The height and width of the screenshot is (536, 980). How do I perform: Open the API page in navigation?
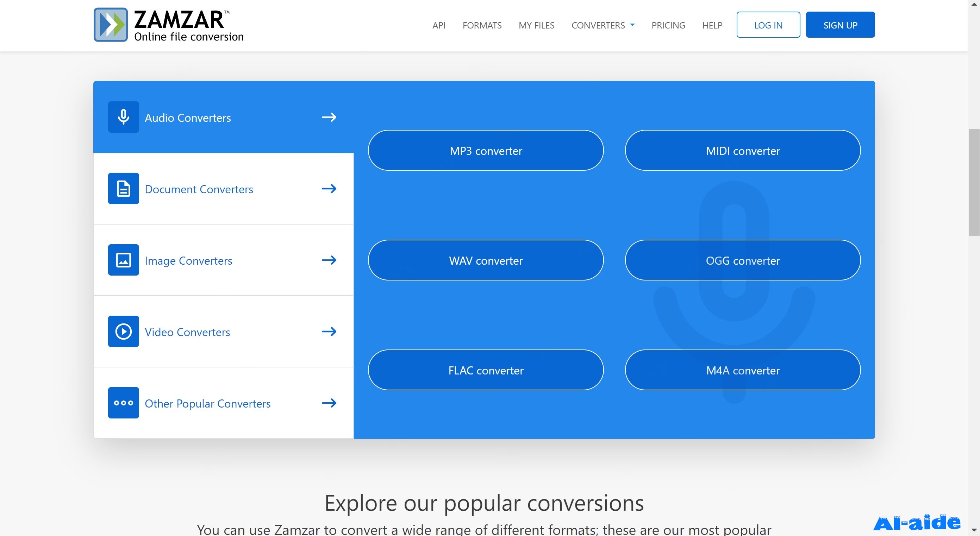[x=439, y=25]
